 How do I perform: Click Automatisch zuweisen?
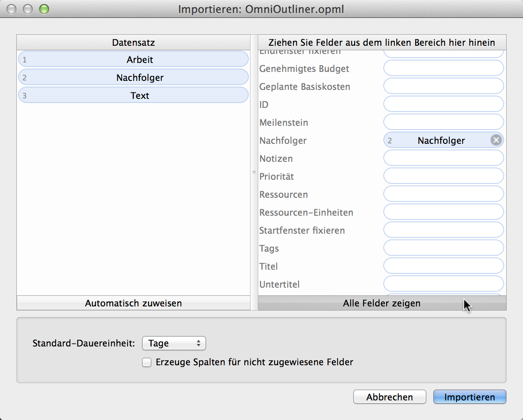point(134,303)
